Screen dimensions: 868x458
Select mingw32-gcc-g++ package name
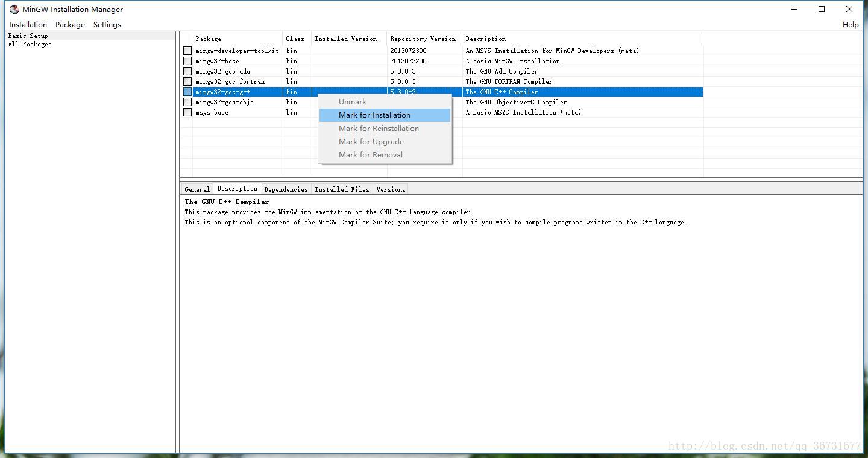click(222, 92)
